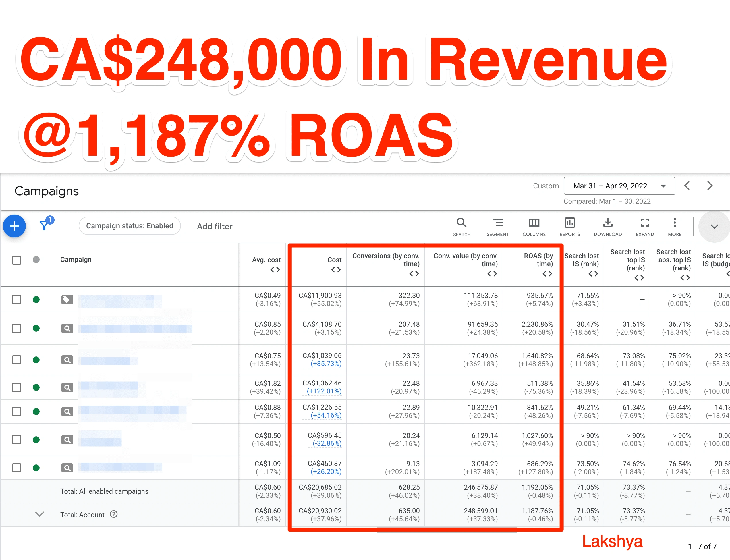Sort by Conv. value (by conv. time) header
Image resolution: width=730 pixels, height=560 pixels.
coord(465,260)
